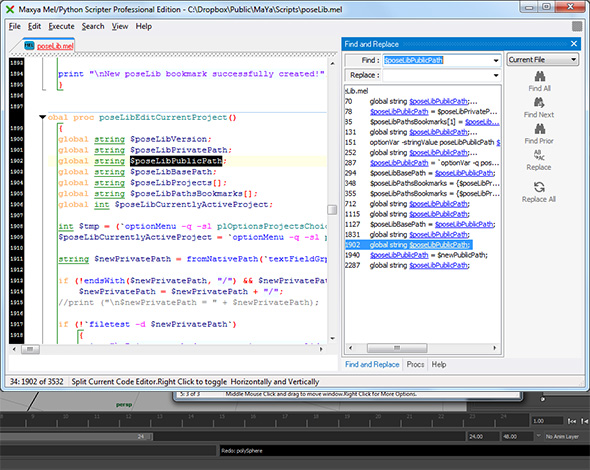The image size is (590, 470).
Task: Close the Find and Replace panel
Action: [574, 44]
